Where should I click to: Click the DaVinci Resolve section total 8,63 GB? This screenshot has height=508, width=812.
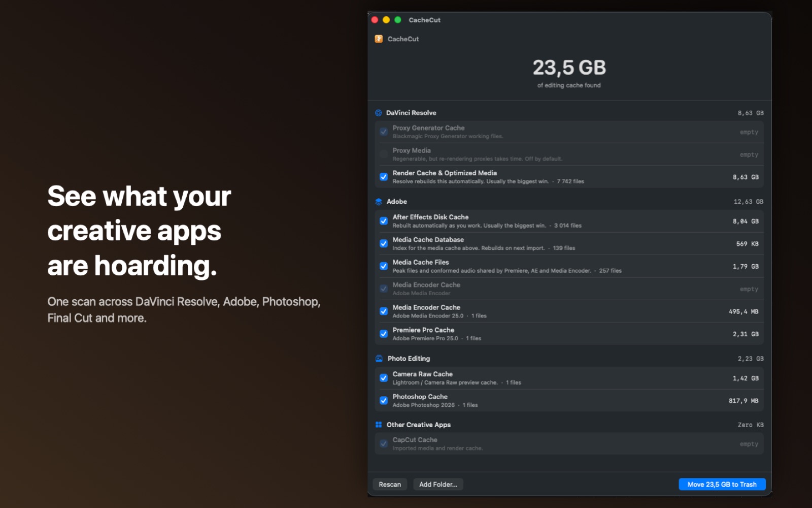pyautogui.click(x=751, y=113)
